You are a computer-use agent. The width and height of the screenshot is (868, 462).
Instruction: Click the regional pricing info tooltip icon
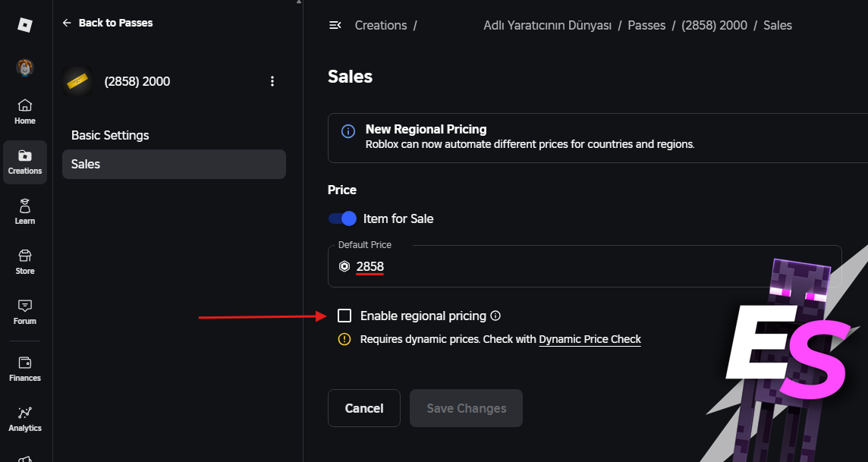495,316
